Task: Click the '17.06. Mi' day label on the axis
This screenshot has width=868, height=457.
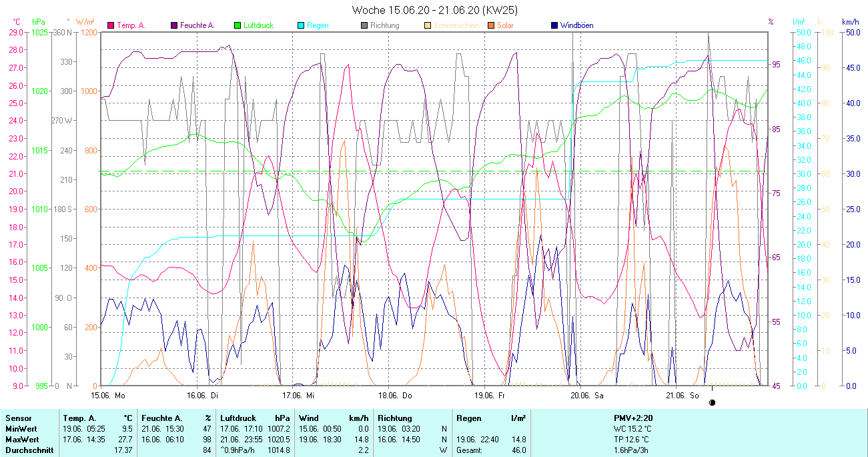Action: (298, 395)
